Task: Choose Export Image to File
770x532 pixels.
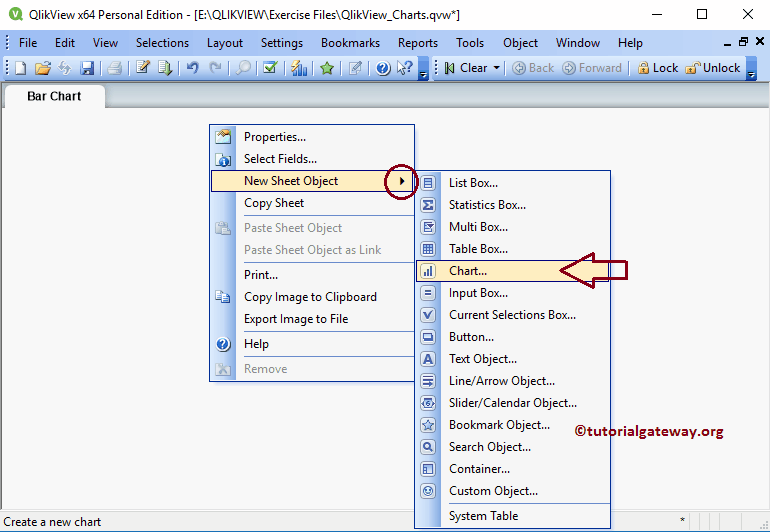Action: click(x=312, y=319)
